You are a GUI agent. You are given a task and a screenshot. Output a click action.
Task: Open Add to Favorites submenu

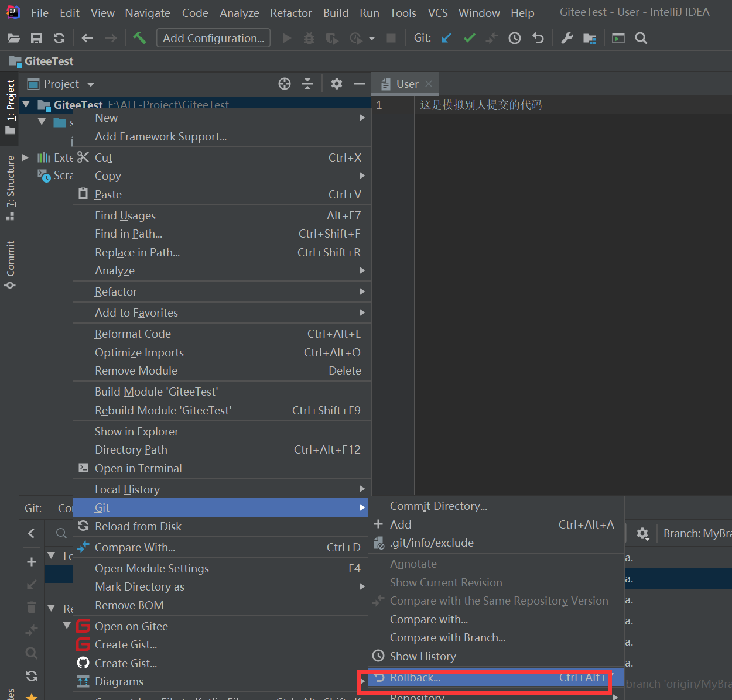(222, 313)
